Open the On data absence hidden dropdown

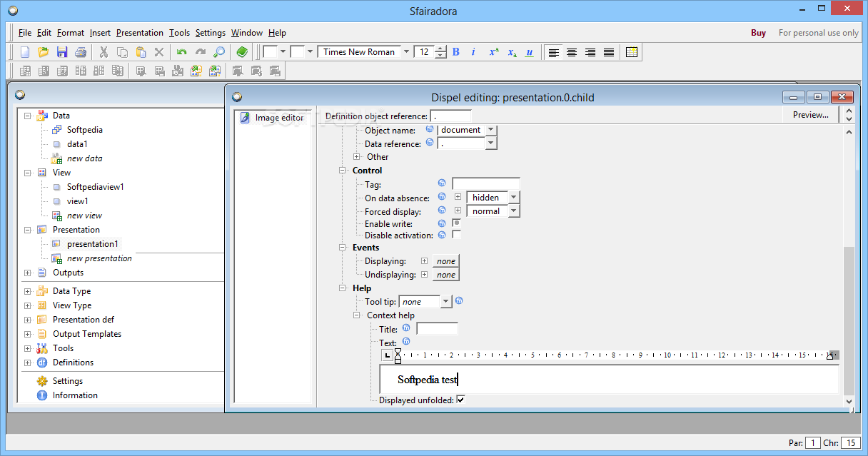click(x=514, y=198)
